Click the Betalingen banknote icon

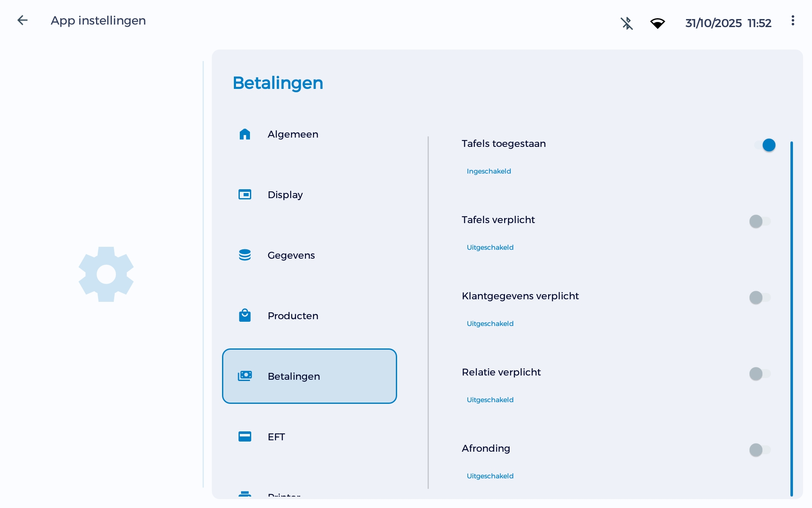point(245,376)
